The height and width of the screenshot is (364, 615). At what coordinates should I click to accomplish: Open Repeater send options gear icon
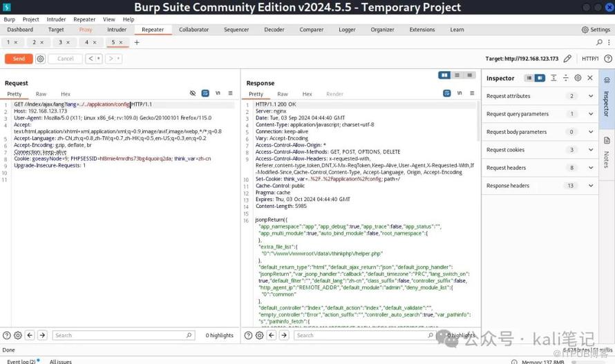click(x=41, y=59)
